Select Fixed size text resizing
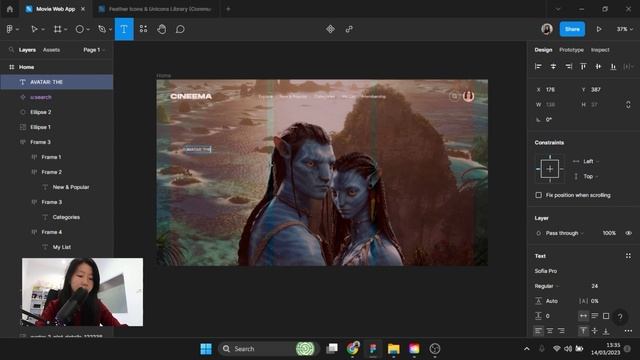Viewport: 640px width, 360px height. coord(606,316)
